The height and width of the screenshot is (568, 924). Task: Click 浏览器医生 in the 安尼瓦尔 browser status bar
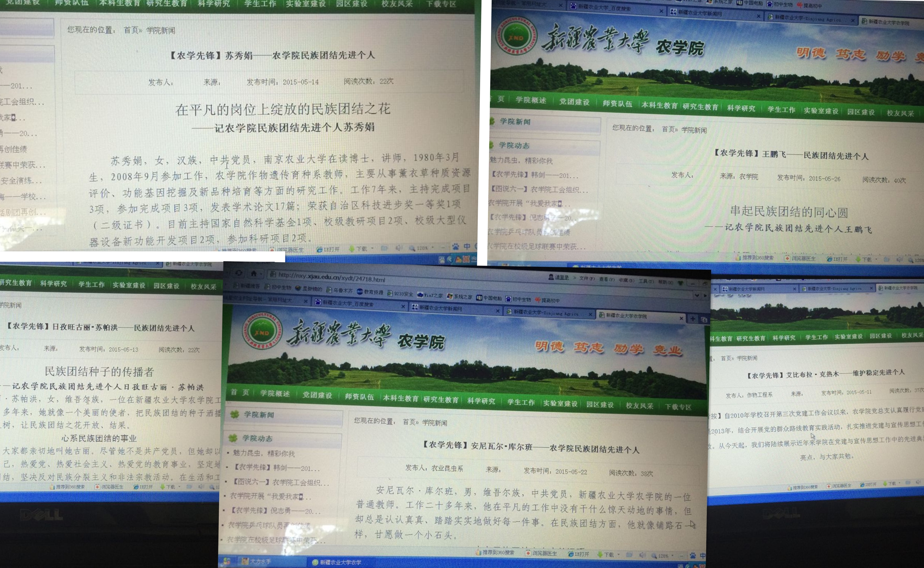tap(541, 553)
